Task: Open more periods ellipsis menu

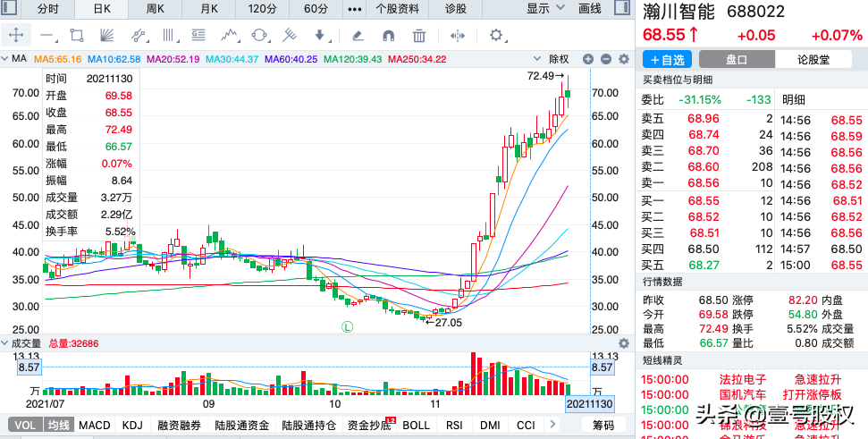Action: 355,10
